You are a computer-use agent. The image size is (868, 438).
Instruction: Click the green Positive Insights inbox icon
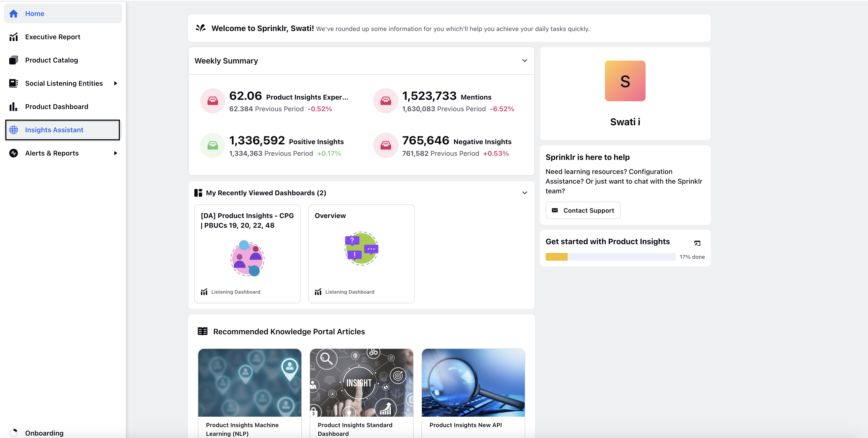(213, 145)
